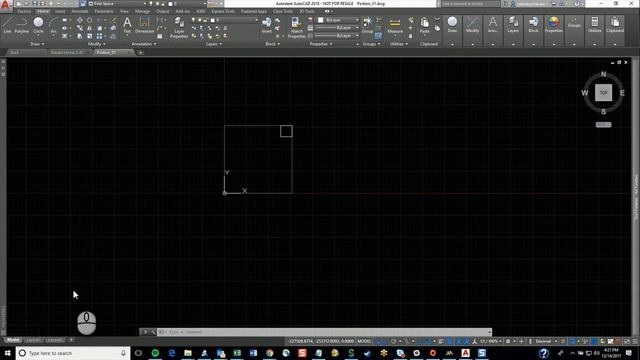
Task: Open the workspace dropdown in title bar
Action: (118, 4)
